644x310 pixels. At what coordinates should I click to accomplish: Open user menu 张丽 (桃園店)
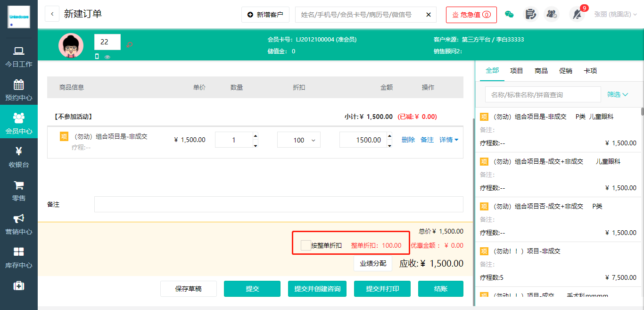[616, 14]
